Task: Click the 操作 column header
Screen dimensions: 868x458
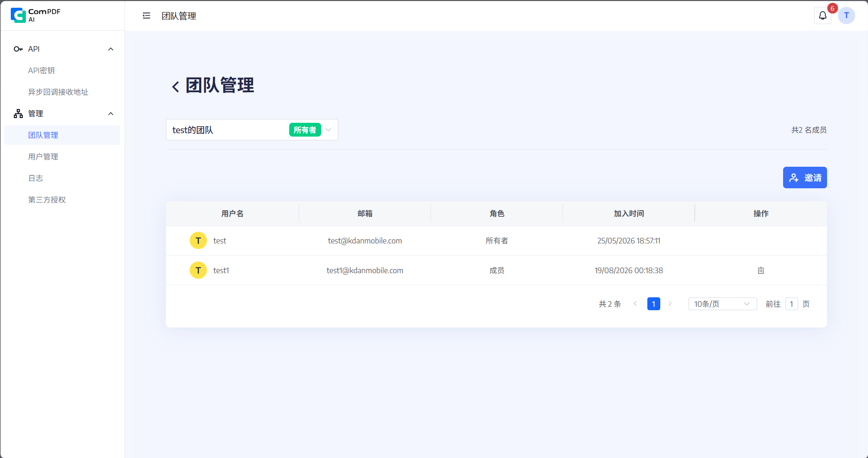Action: coord(761,214)
